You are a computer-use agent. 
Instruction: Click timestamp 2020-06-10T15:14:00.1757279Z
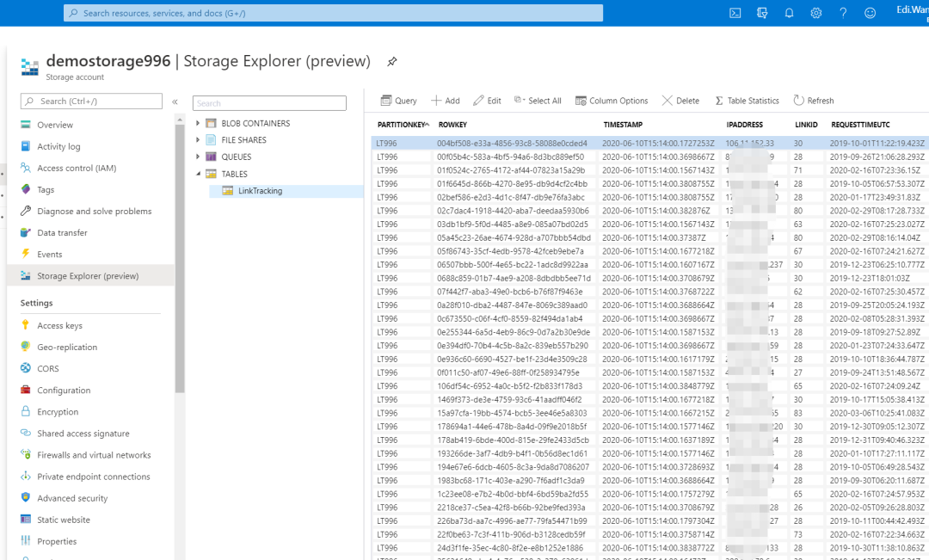tap(658, 495)
